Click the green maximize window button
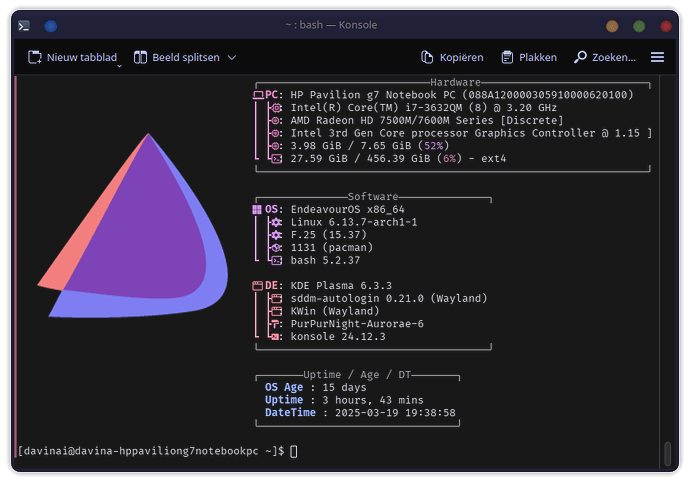Screen dimensions: 690x483 point(639,26)
